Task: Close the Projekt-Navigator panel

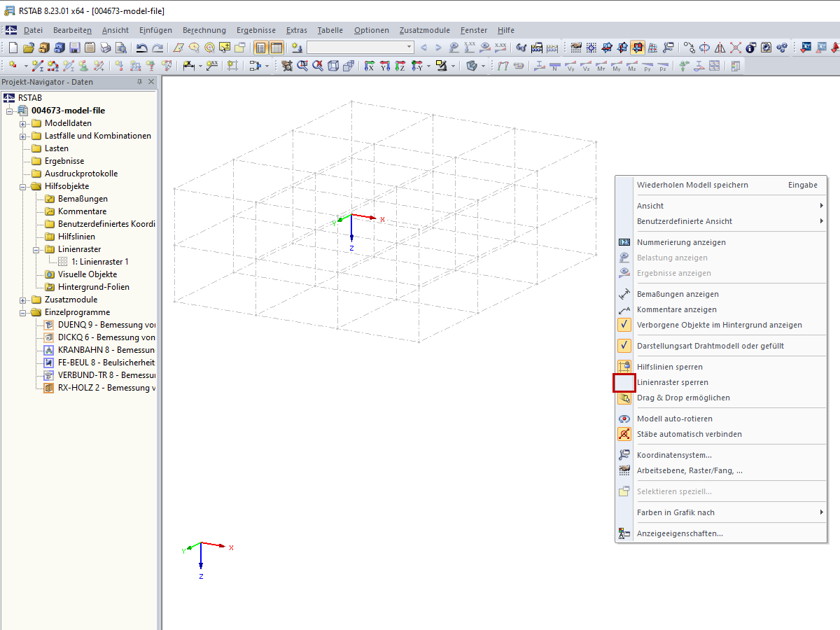Action: [x=151, y=82]
